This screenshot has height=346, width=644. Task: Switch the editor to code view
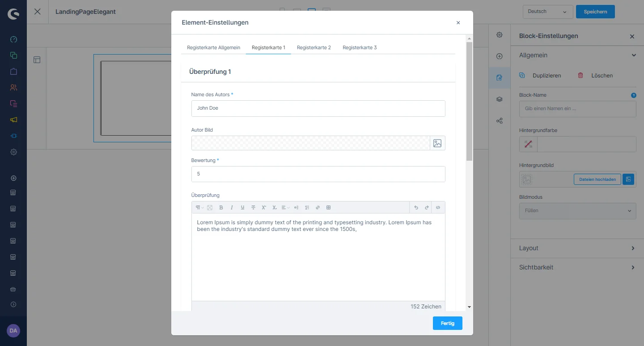click(x=438, y=208)
